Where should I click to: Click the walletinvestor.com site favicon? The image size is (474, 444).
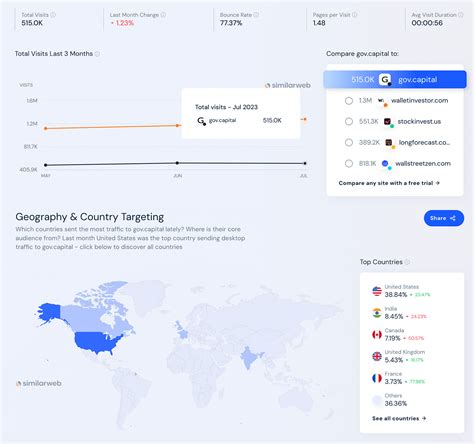(x=382, y=101)
